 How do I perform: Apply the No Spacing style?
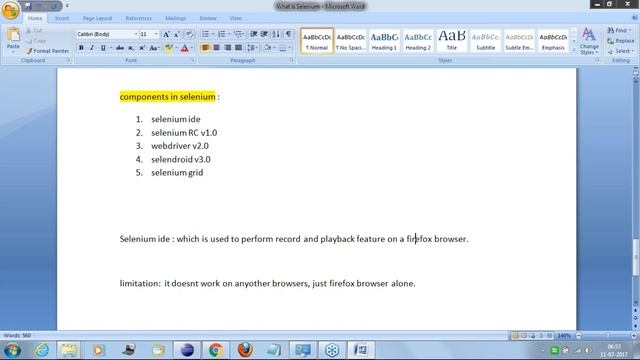coord(351,40)
